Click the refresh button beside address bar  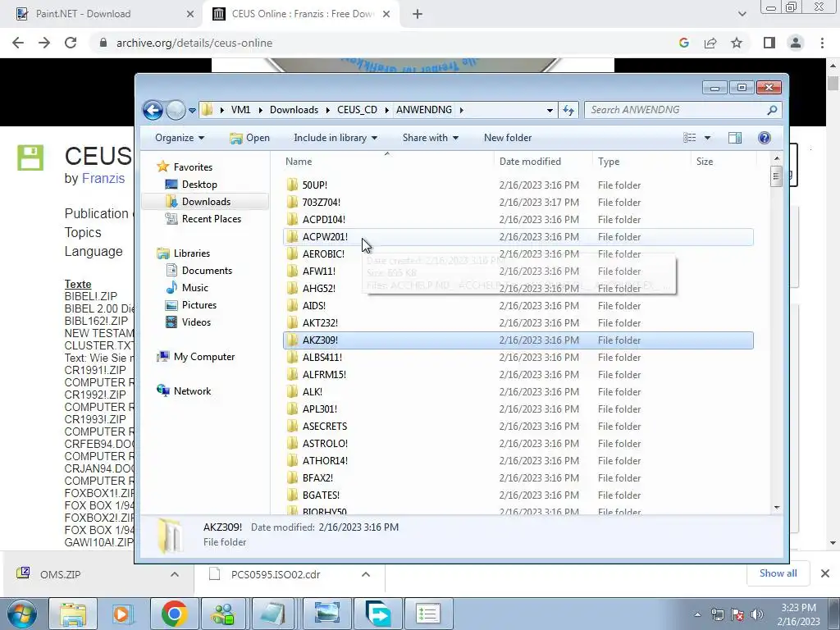[x=568, y=111]
